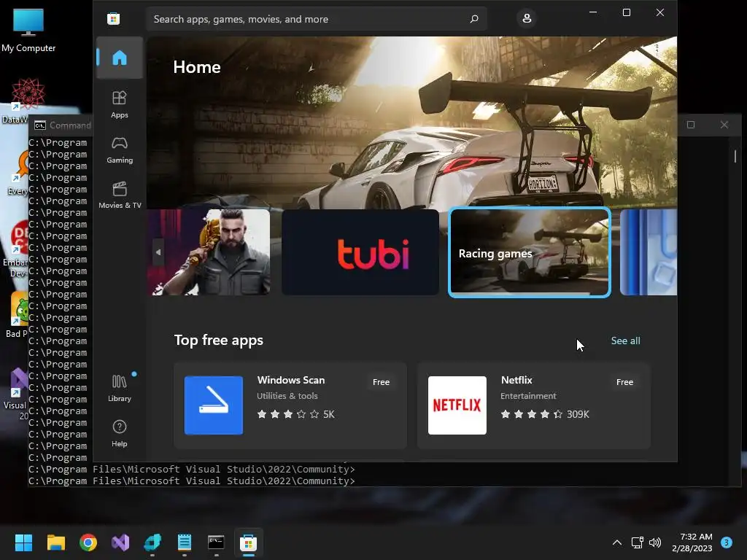Open the Windows Start menu
Image resolution: width=747 pixels, height=560 pixels.
click(23, 542)
